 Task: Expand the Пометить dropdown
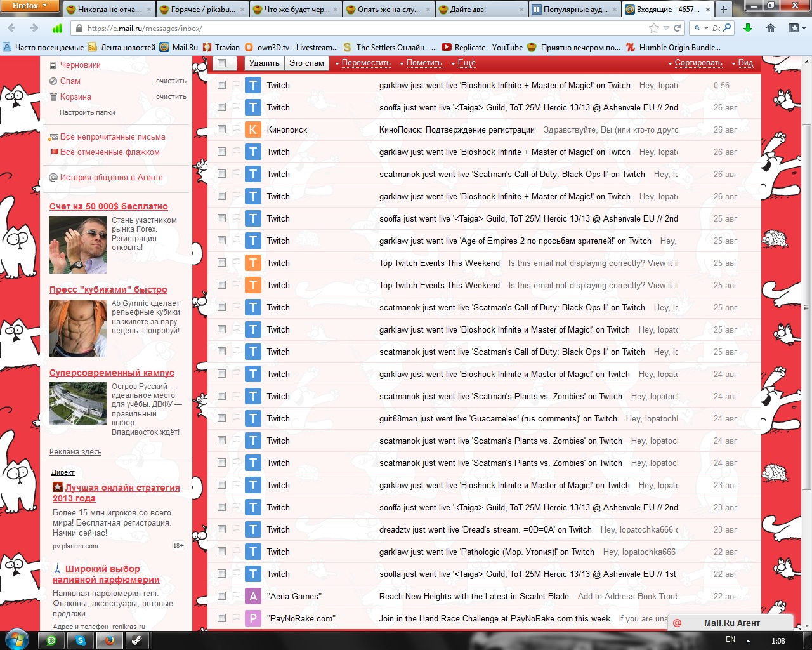[421, 63]
